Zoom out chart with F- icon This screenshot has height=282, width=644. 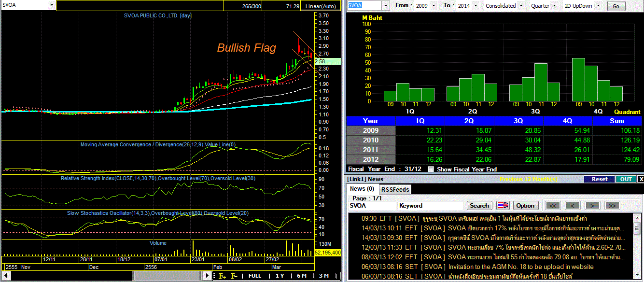[x=234, y=276]
